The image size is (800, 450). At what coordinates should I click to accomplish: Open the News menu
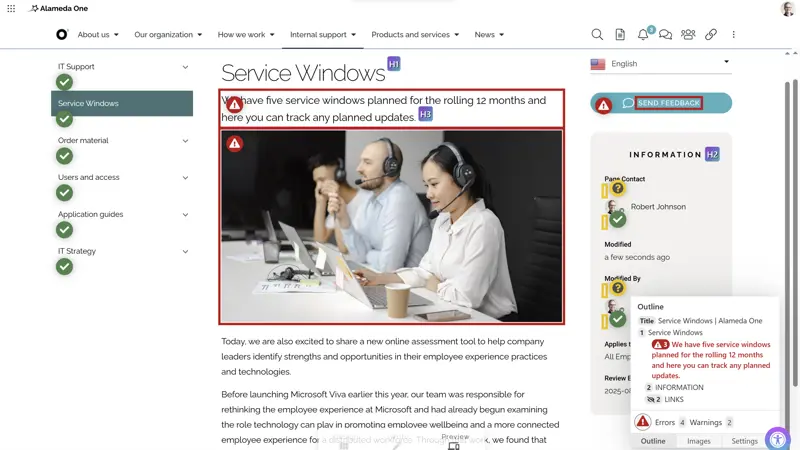489,35
